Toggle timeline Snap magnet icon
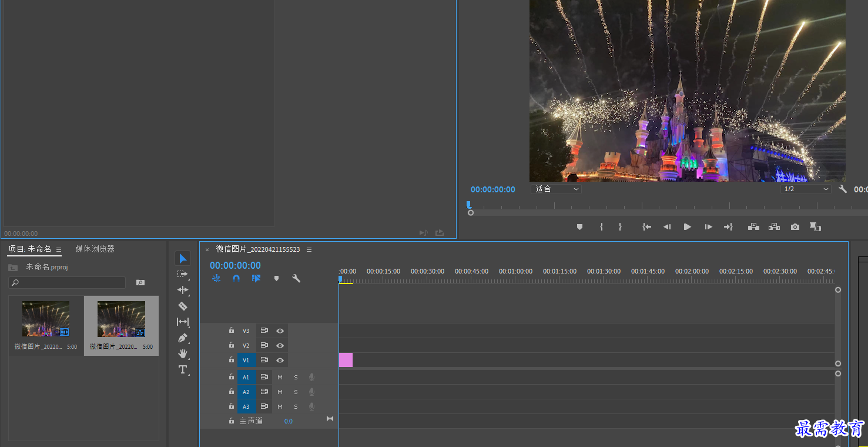The image size is (868, 447). pyautogui.click(x=236, y=278)
